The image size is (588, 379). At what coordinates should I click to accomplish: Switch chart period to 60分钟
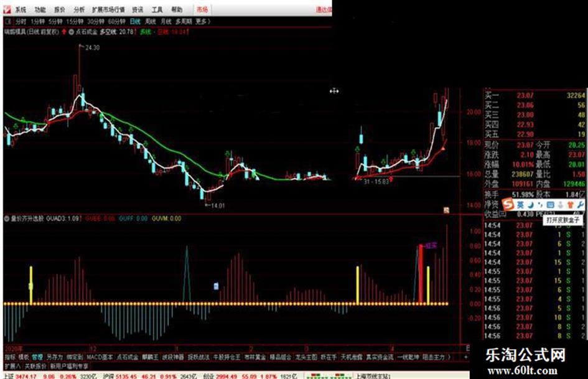pyautogui.click(x=116, y=22)
